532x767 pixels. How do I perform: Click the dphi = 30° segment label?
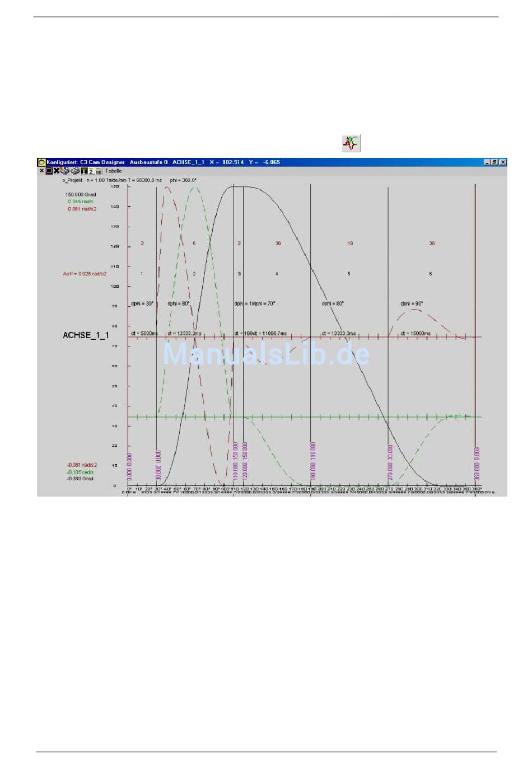coord(142,303)
